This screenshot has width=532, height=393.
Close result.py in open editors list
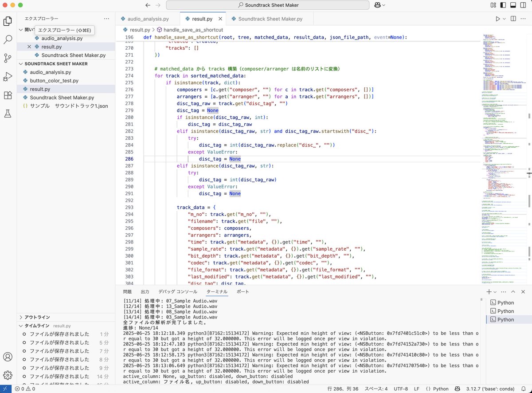tap(29, 47)
